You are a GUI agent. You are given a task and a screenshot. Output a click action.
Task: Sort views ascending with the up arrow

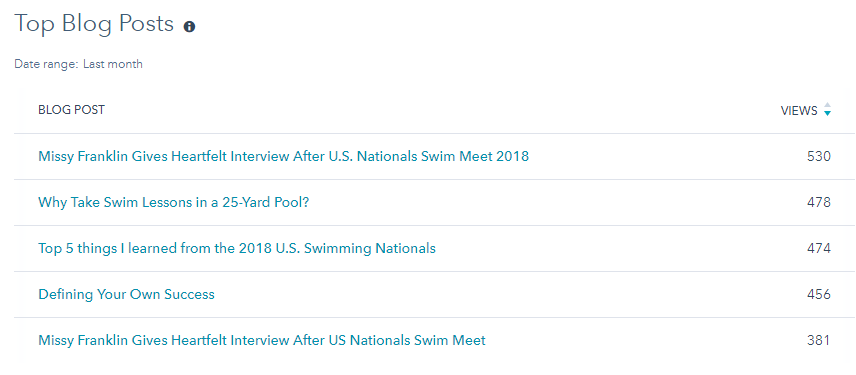828,105
